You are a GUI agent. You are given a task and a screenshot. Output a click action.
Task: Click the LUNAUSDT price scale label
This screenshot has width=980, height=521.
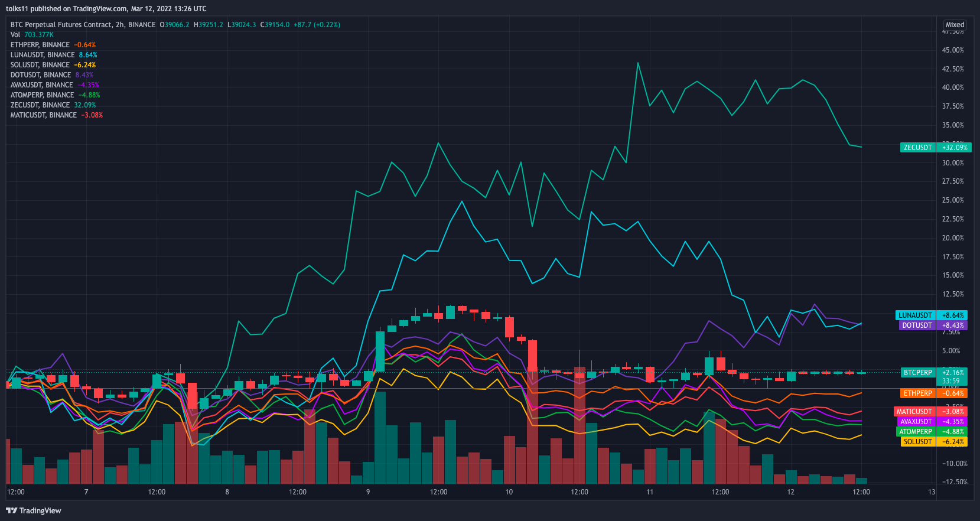pos(915,315)
